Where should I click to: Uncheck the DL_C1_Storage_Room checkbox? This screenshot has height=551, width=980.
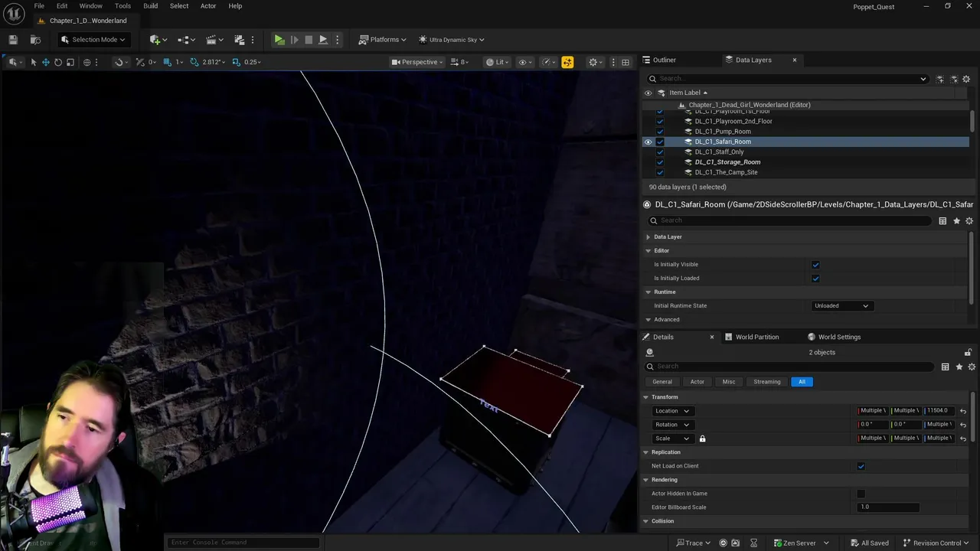pyautogui.click(x=660, y=162)
